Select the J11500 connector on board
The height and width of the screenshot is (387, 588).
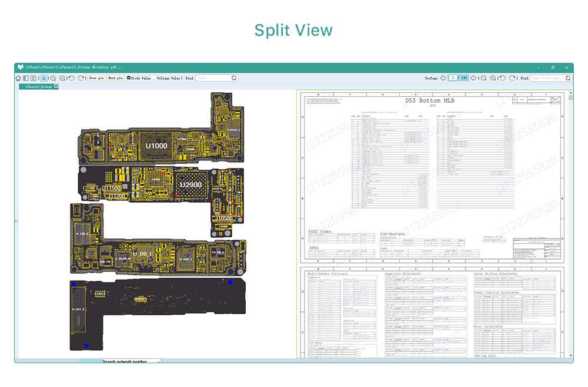pyautogui.click(x=112, y=189)
